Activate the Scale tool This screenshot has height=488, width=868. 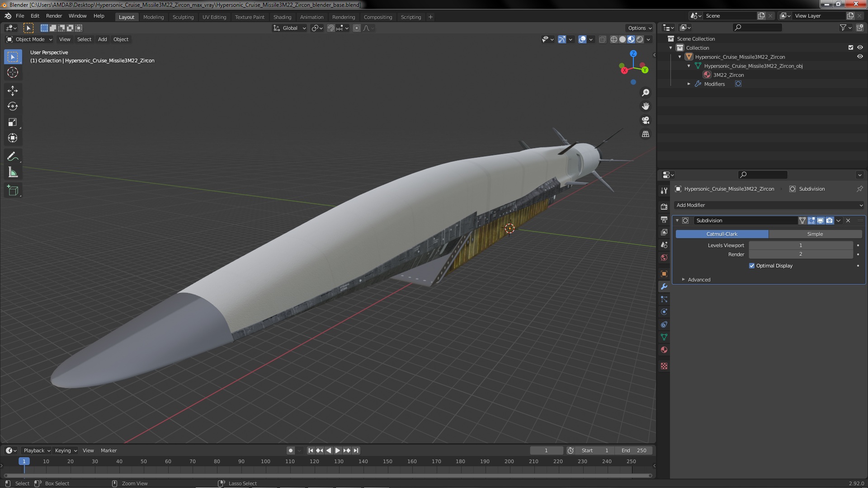tap(13, 122)
